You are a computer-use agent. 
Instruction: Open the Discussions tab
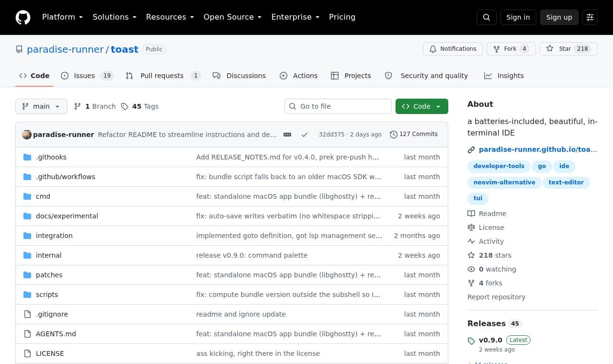(x=239, y=76)
